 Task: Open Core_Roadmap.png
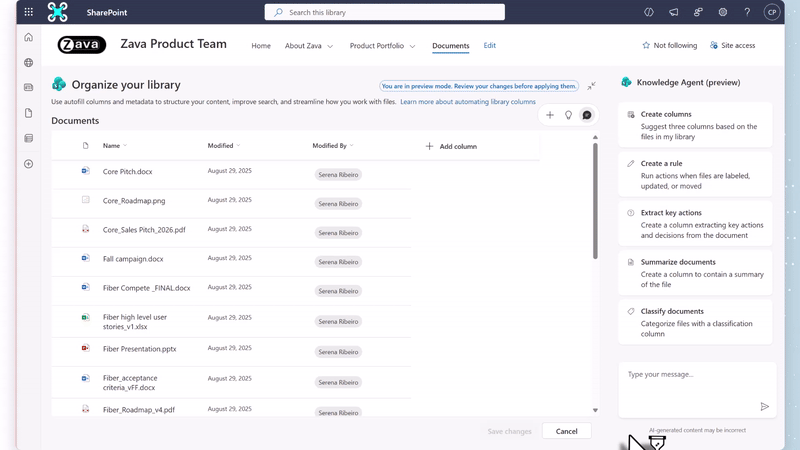[134, 201]
